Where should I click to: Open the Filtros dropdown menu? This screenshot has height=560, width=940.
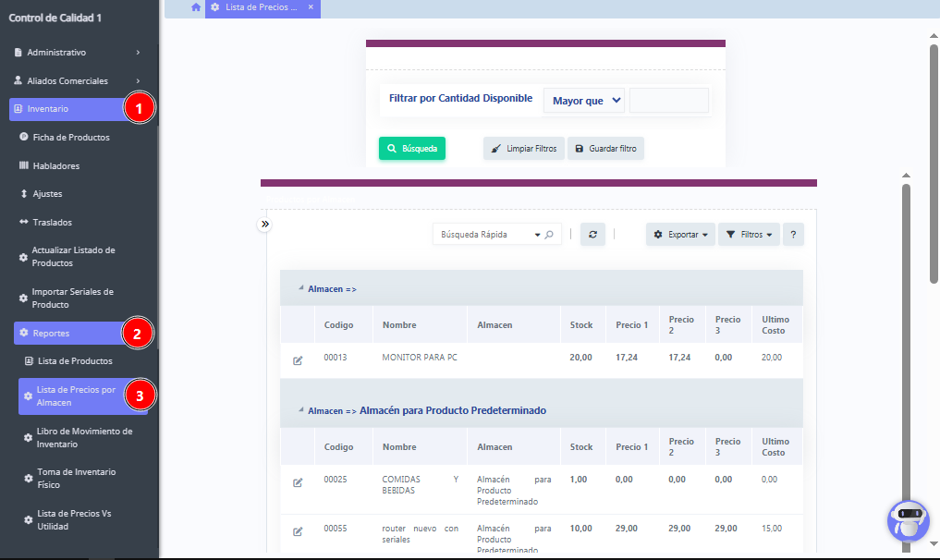coord(749,235)
